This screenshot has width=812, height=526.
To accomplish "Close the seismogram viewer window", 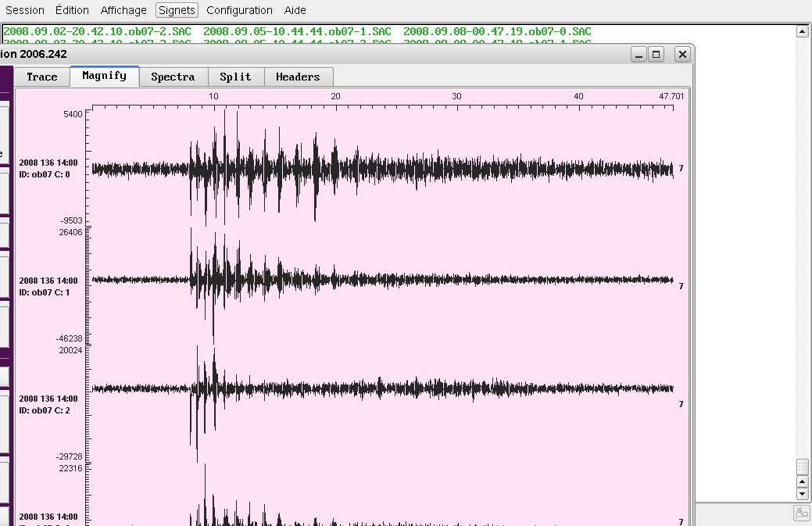I will [682, 54].
